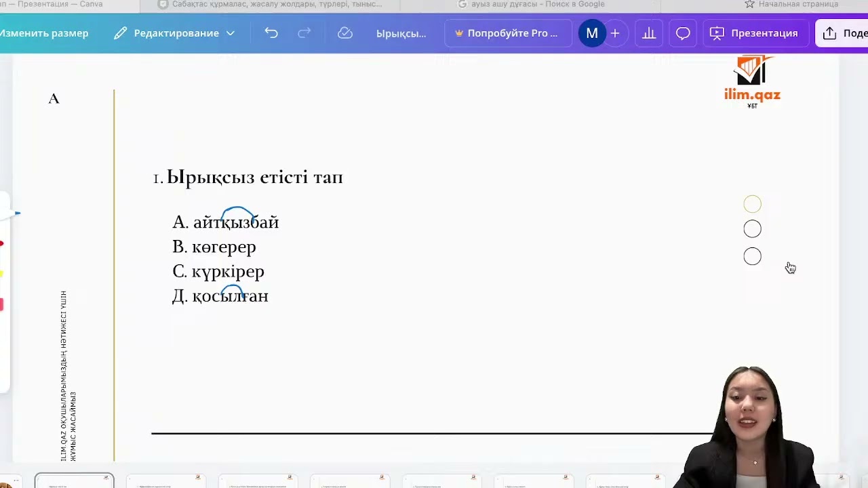Viewport: 868px width, 488px height.
Task: Click the Поделиться share button
Action: point(842,33)
